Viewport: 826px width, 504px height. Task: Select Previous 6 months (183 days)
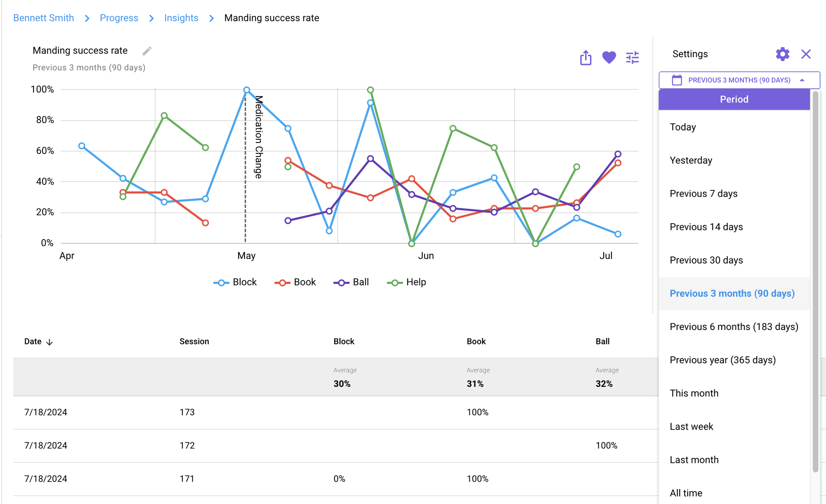(734, 327)
